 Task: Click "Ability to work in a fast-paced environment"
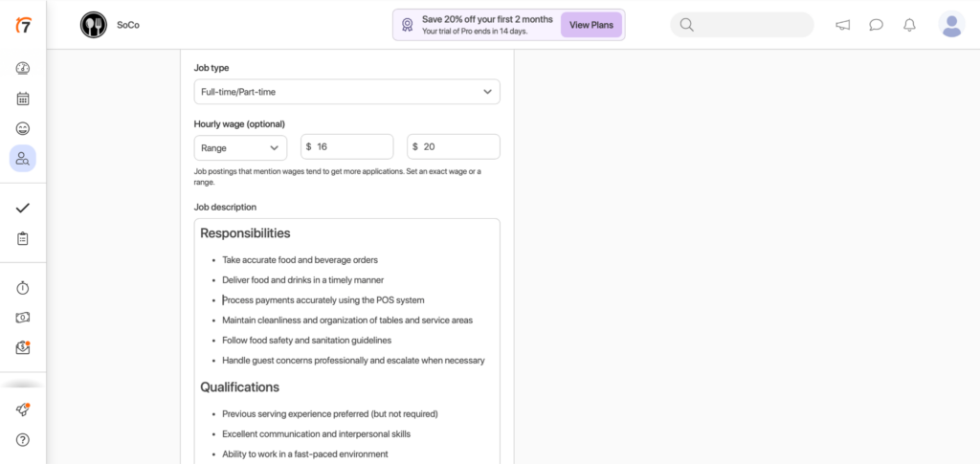pos(305,454)
